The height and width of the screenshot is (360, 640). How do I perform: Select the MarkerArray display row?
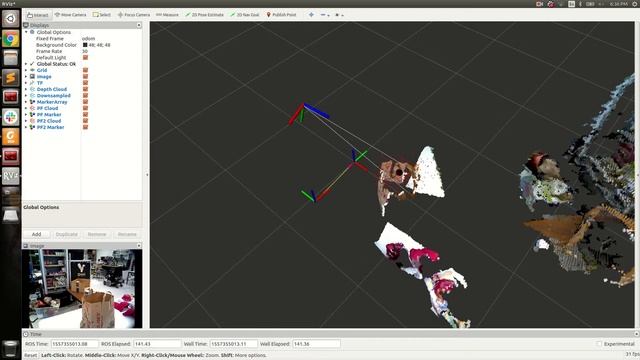82,102
